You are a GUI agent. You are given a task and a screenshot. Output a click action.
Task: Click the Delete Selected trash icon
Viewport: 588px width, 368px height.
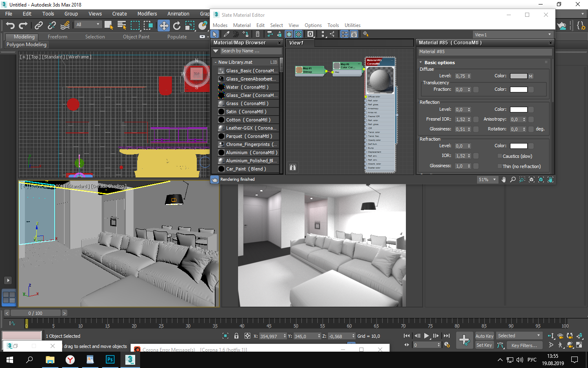tap(258, 34)
